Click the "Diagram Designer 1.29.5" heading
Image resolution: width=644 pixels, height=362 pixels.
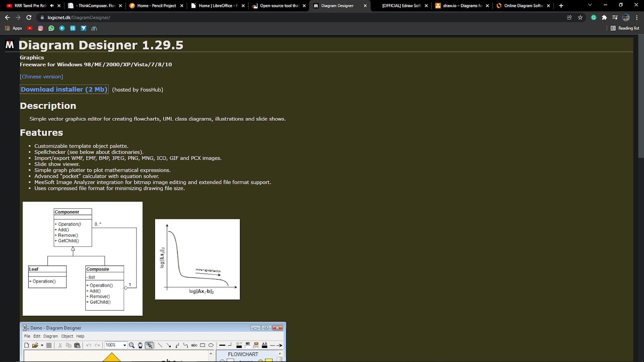click(101, 45)
